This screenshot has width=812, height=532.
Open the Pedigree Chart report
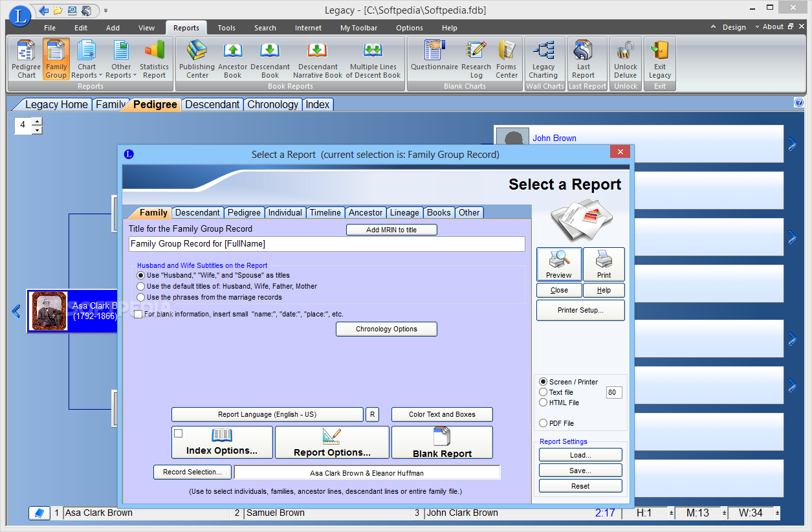pyautogui.click(x=27, y=59)
